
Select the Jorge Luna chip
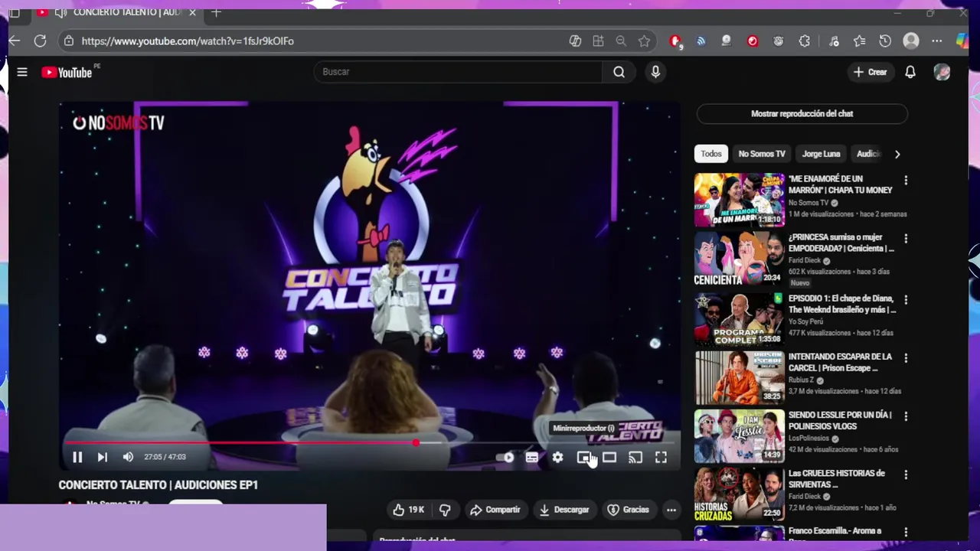[x=821, y=154]
